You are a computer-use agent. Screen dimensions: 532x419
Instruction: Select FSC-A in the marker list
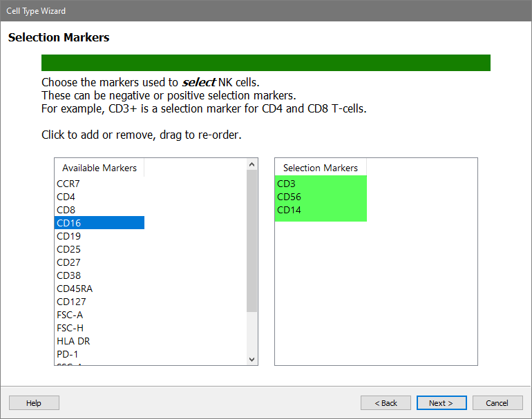click(x=70, y=315)
